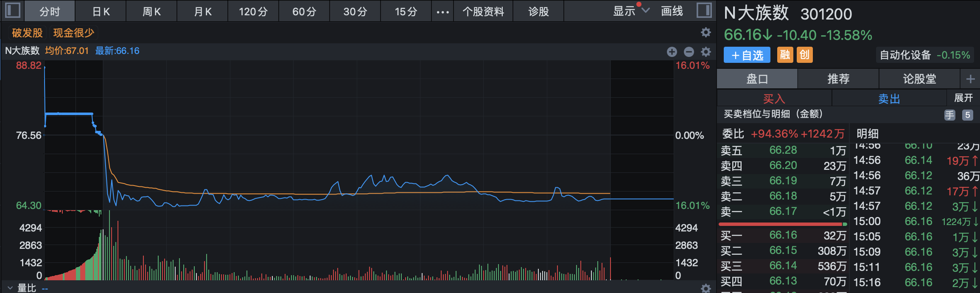
Task: Open the gear settings next to tags row
Action: coord(706,32)
